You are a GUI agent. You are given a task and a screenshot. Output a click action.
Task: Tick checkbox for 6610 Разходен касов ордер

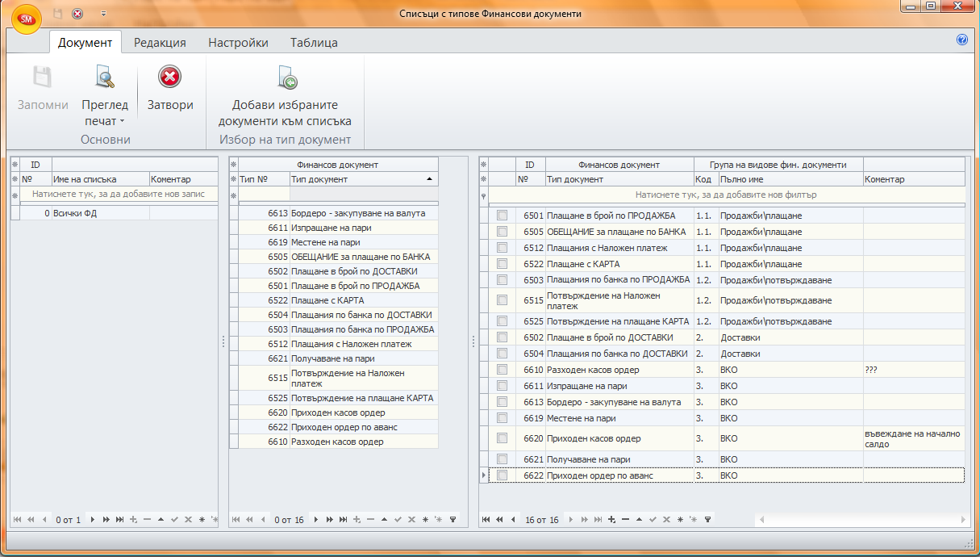[502, 370]
